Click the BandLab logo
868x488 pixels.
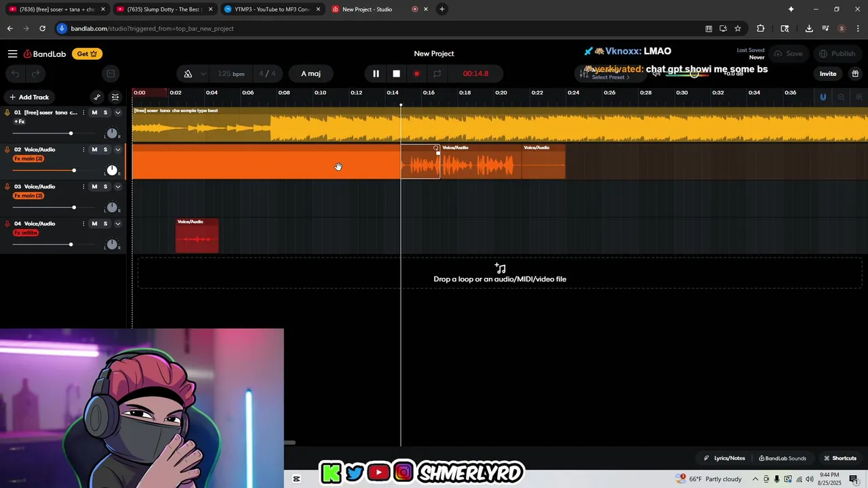point(45,54)
